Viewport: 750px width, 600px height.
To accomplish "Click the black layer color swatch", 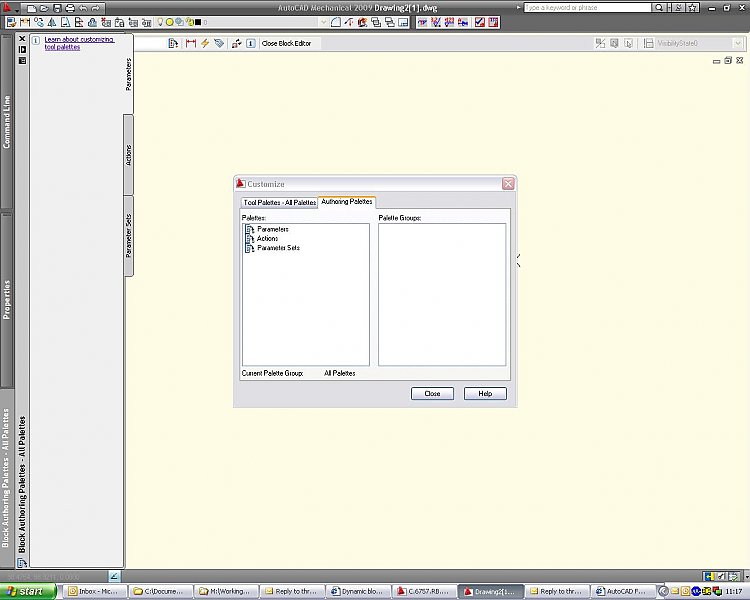I will pyautogui.click(x=198, y=22).
